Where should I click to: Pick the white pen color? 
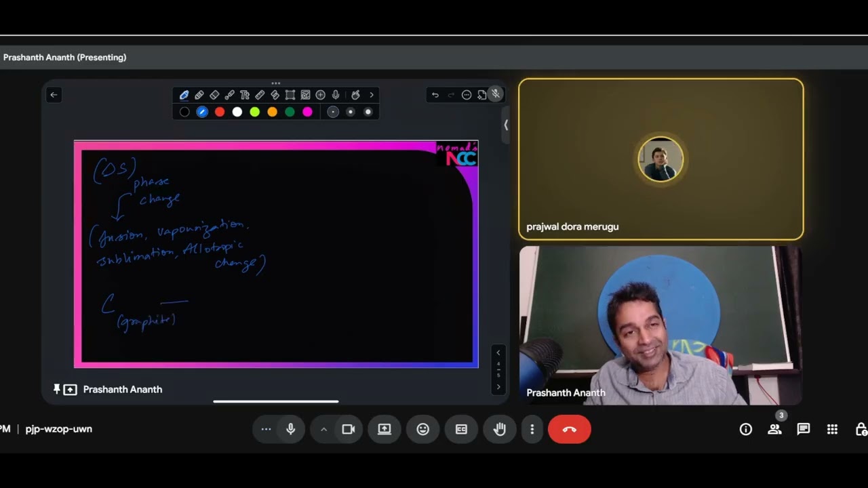click(x=237, y=112)
